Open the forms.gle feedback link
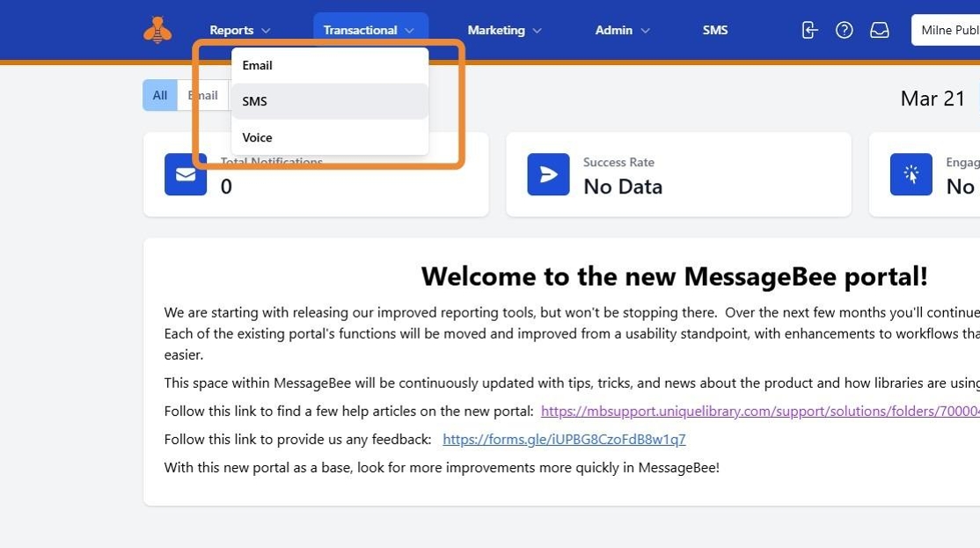 coord(564,439)
